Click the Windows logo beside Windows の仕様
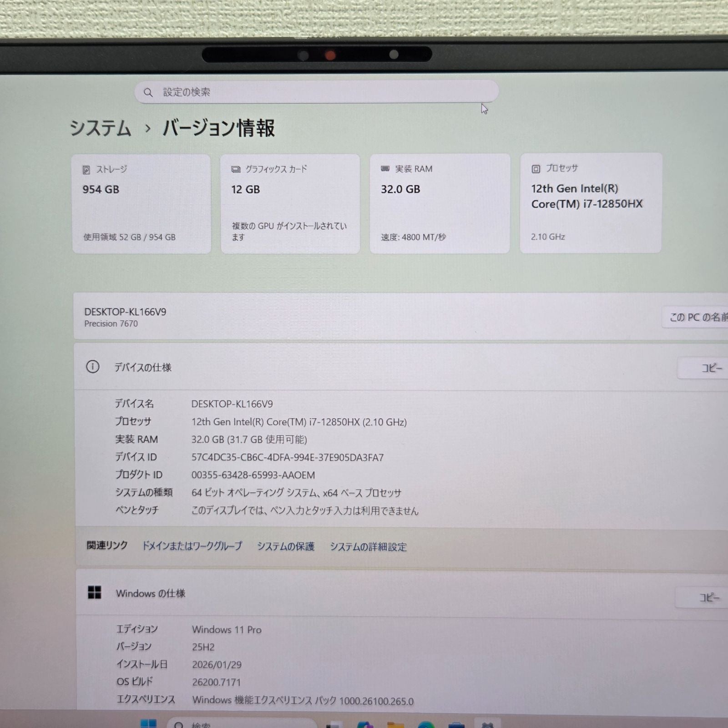The image size is (728, 728). coord(95,592)
